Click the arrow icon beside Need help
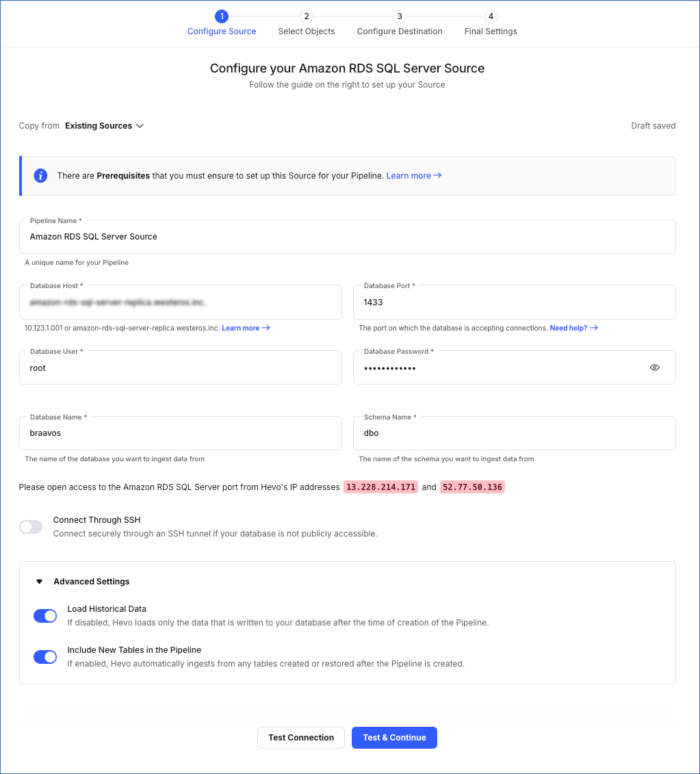Screen dimensions: 700x774 [593, 328]
